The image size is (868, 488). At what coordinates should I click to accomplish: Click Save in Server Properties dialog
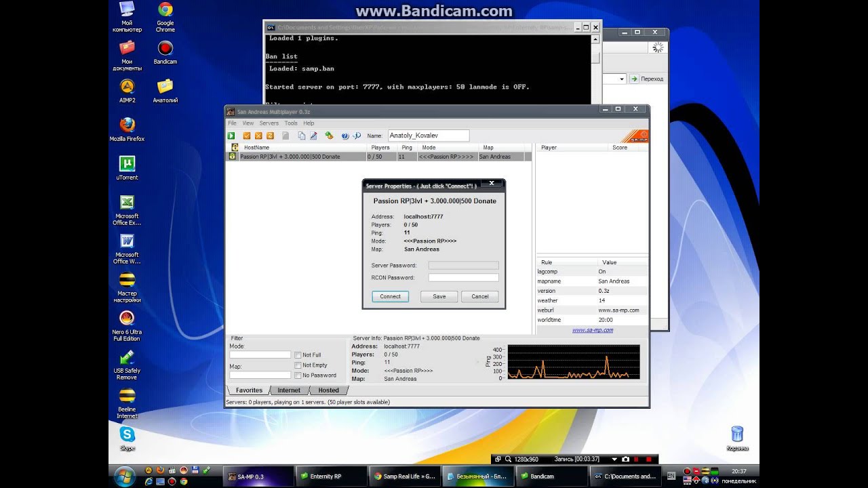pos(439,296)
